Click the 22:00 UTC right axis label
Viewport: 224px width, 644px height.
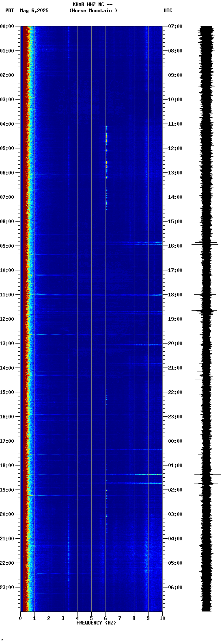coord(175,392)
